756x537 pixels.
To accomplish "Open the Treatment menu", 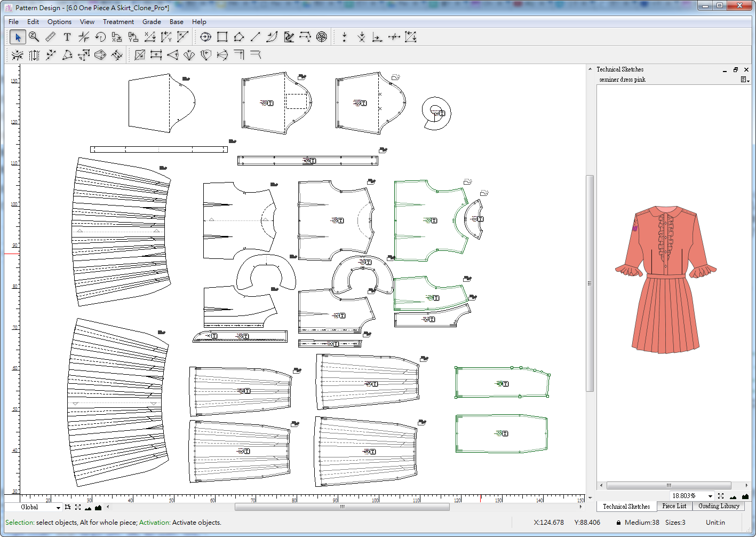I will (118, 22).
